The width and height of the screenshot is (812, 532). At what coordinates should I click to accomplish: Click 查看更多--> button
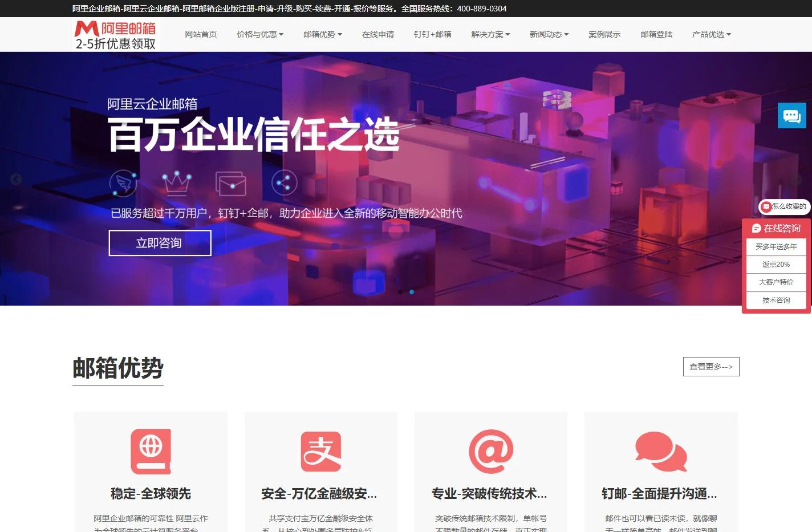point(711,367)
